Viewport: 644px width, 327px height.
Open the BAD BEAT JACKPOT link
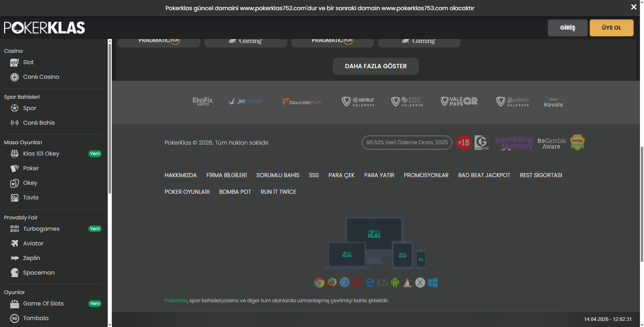[484, 175]
